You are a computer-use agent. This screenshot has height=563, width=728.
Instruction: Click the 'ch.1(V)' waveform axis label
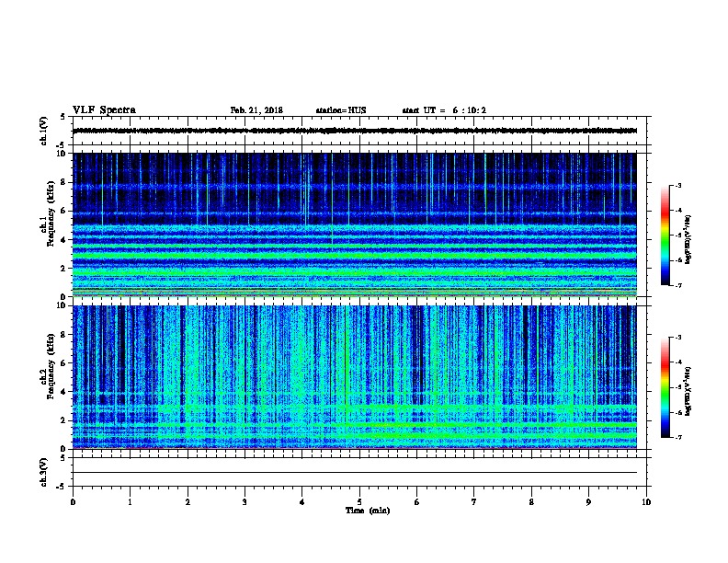click(x=44, y=131)
